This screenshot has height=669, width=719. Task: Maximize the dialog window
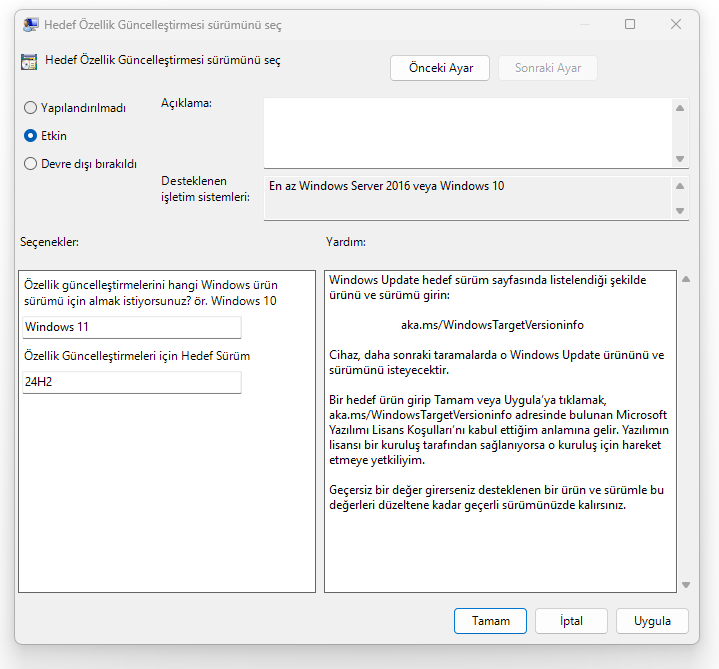(630, 24)
